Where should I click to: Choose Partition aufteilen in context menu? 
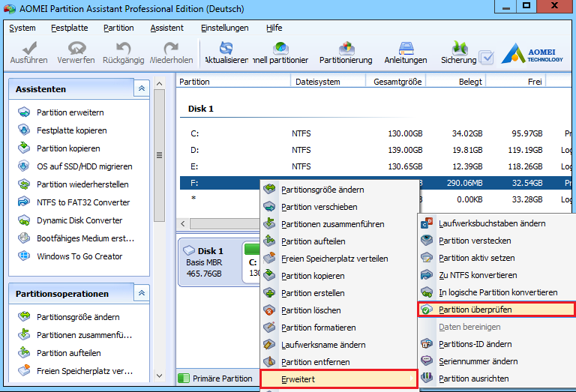point(340,241)
